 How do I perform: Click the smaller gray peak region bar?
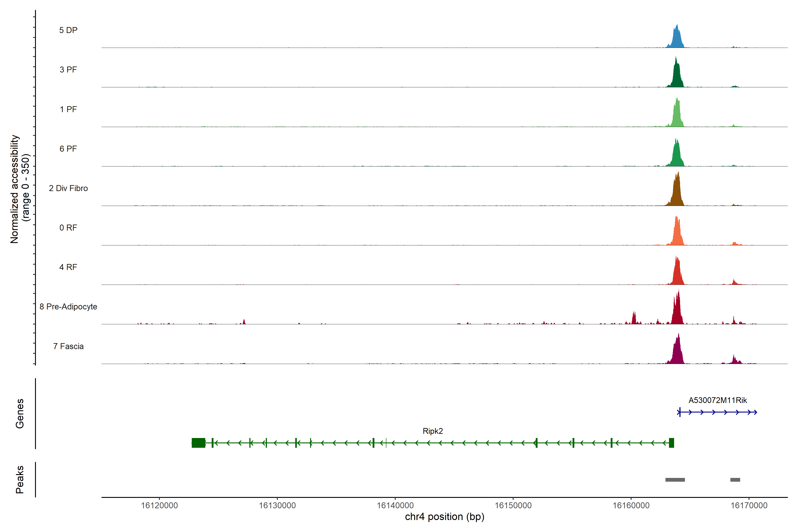coord(735,480)
